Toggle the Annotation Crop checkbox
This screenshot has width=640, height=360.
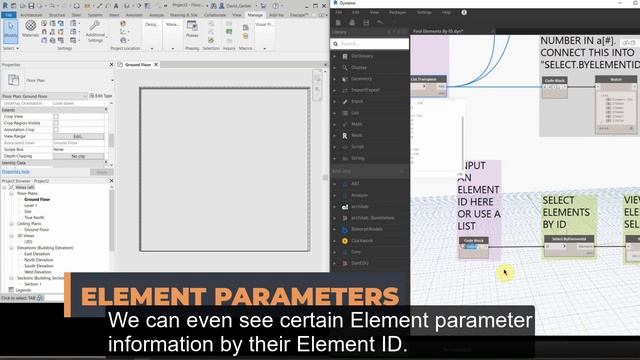click(x=56, y=129)
